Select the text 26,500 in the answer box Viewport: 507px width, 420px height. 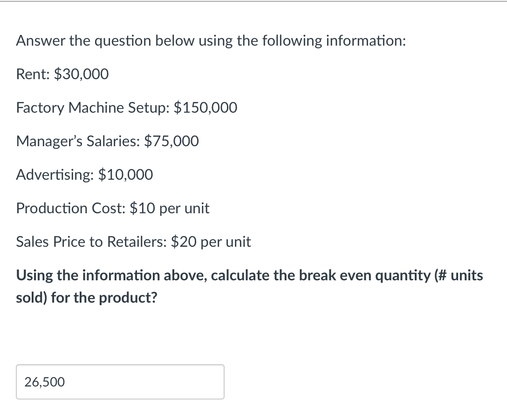pos(44,382)
